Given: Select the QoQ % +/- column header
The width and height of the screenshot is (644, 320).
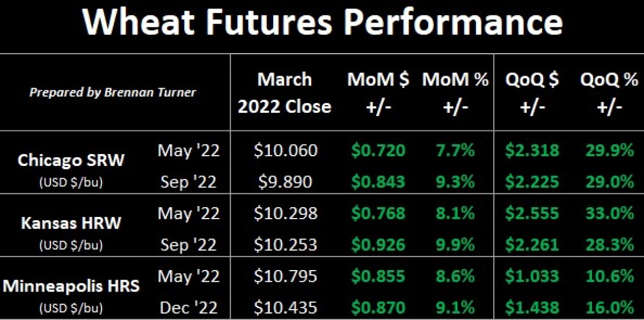Looking at the screenshot, I should coord(609,92).
